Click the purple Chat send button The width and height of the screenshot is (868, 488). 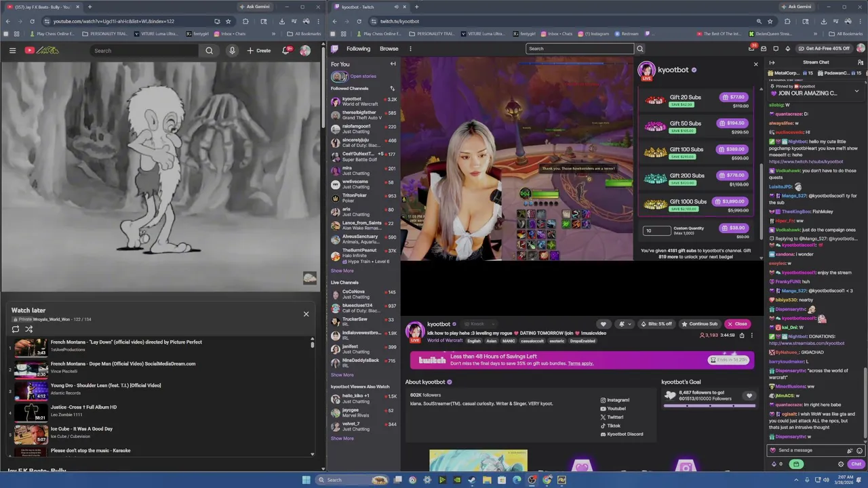coord(856,464)
